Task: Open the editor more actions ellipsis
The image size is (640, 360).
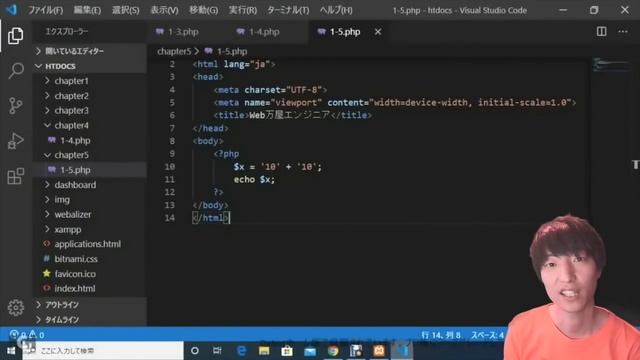Action: click(623, 31)
